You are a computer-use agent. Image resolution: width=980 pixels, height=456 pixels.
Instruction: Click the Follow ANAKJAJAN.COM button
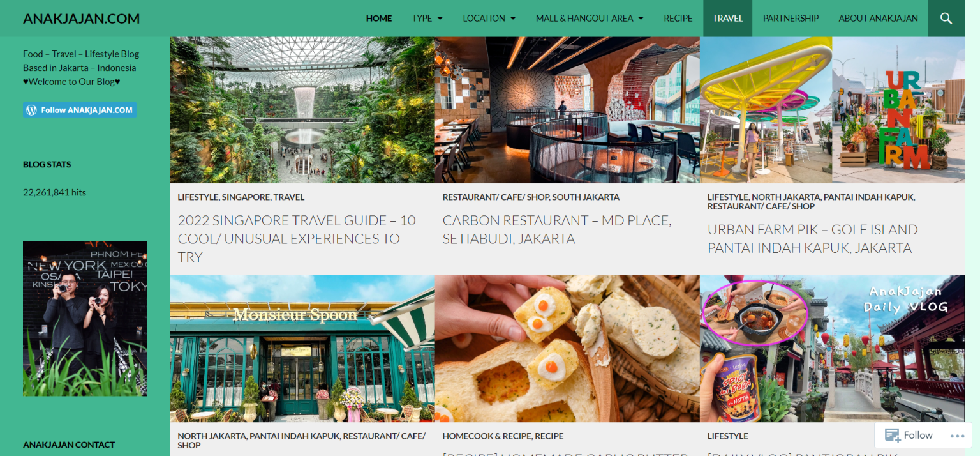coord(80,110)
